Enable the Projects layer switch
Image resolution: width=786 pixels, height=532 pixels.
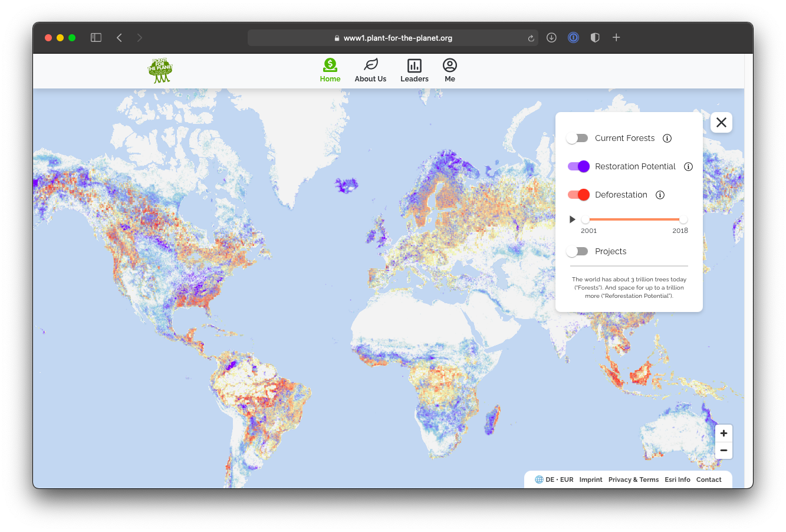(577, 251)
